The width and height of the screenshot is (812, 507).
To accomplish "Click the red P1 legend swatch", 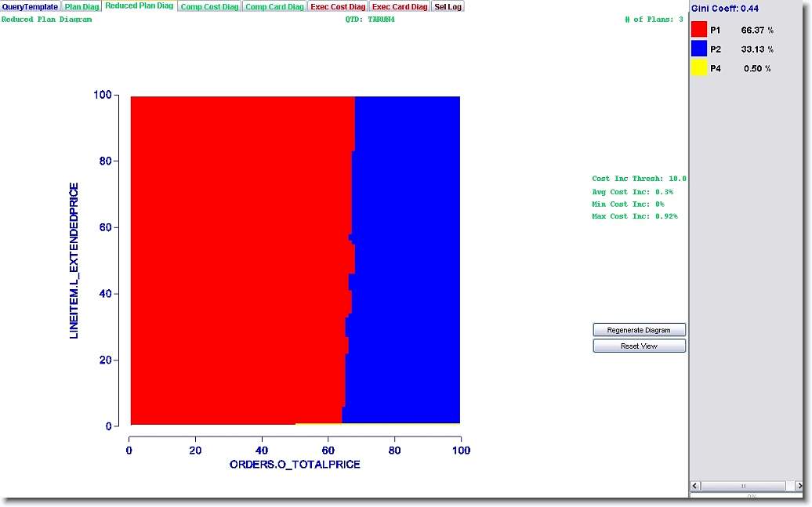I will [x=699, y=30].
